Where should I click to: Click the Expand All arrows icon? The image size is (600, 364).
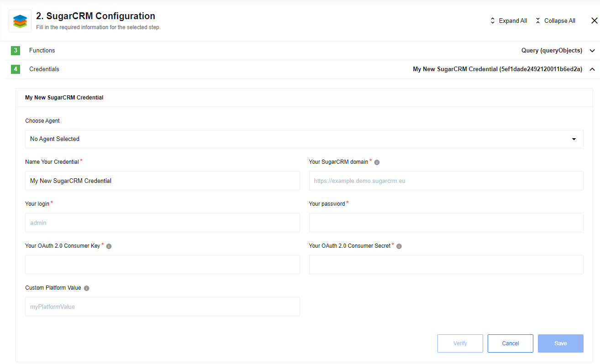[492, 21]
